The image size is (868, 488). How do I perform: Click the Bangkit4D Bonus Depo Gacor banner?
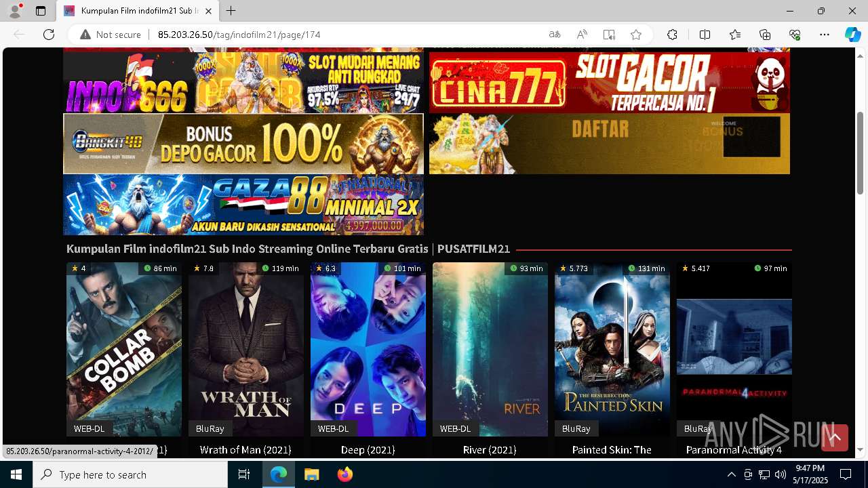(243, 144)
